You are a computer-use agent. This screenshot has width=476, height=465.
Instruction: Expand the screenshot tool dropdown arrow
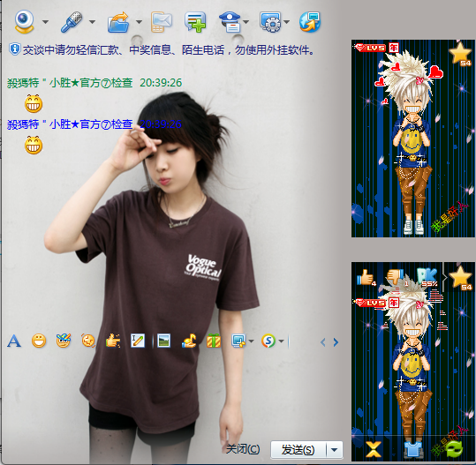tap(251, 341)
